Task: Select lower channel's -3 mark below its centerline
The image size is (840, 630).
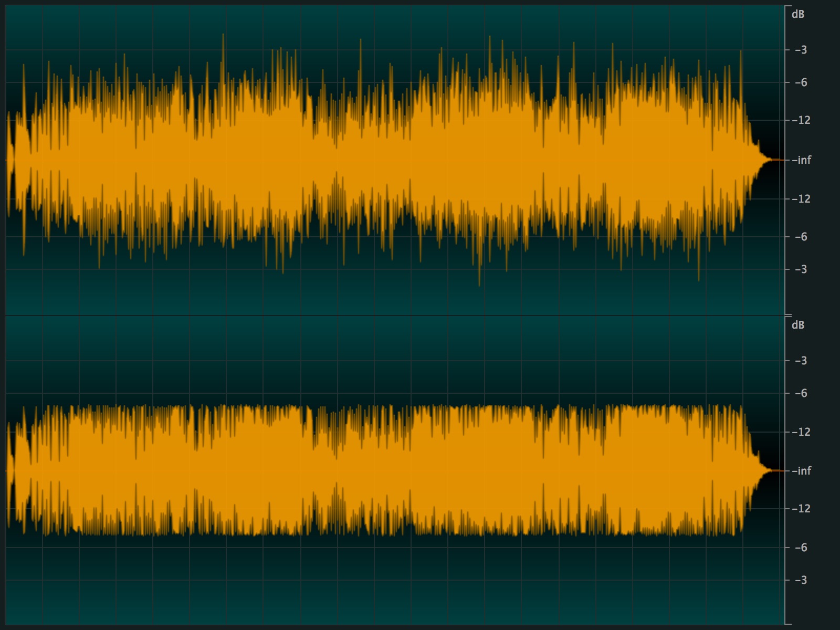Action: click(x=801, y=580)
